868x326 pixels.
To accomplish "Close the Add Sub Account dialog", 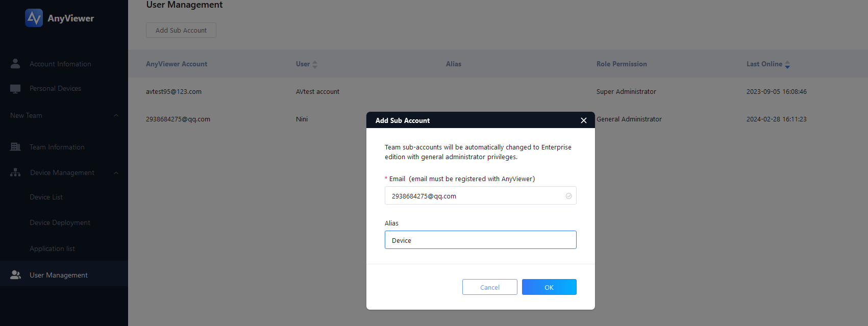I will [x=583, y=120].
